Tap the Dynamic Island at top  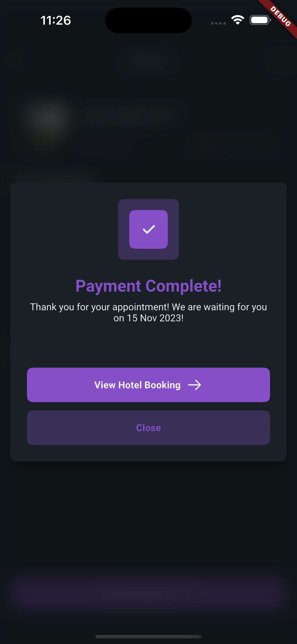pos(148,20)
